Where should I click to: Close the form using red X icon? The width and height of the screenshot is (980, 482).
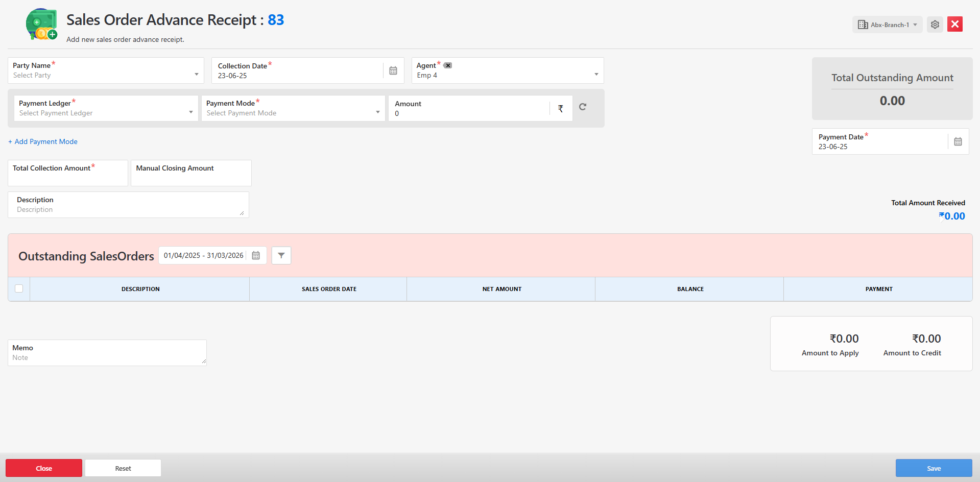pyautogui.click(x=954, y=25)
